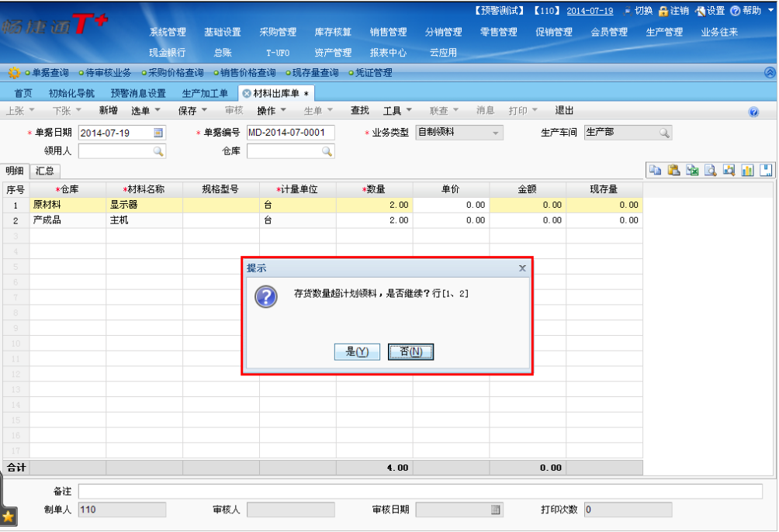The width and height of the screenshot is (779, 532).
Task: Open 凭证管理 shortcut link
Action: tap(374, 73)
